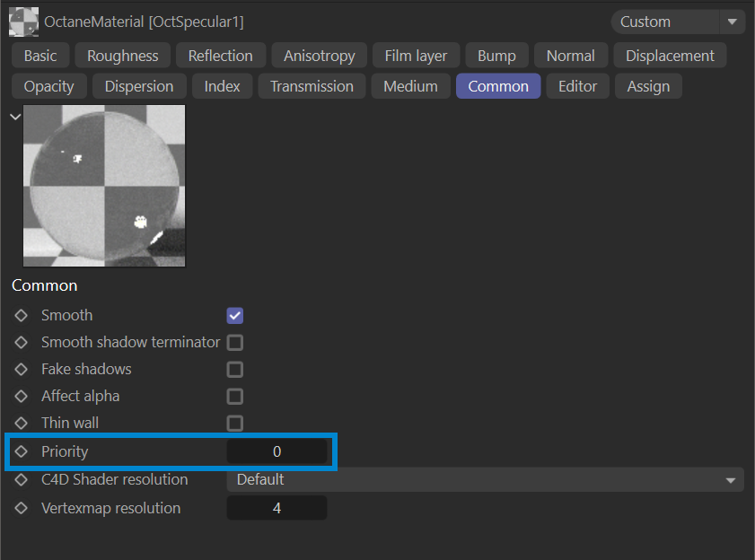755x560 pixels.
Task: Open the Custom material type dropdown
Action: tap(678, 22)
